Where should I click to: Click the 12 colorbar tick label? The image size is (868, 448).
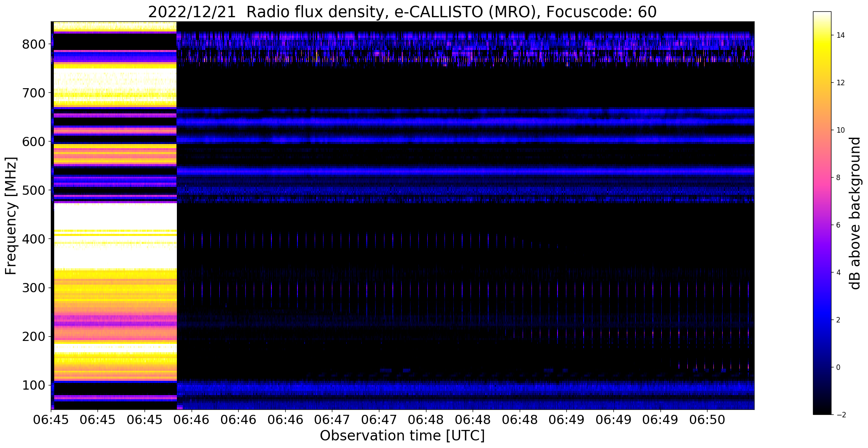841,83
